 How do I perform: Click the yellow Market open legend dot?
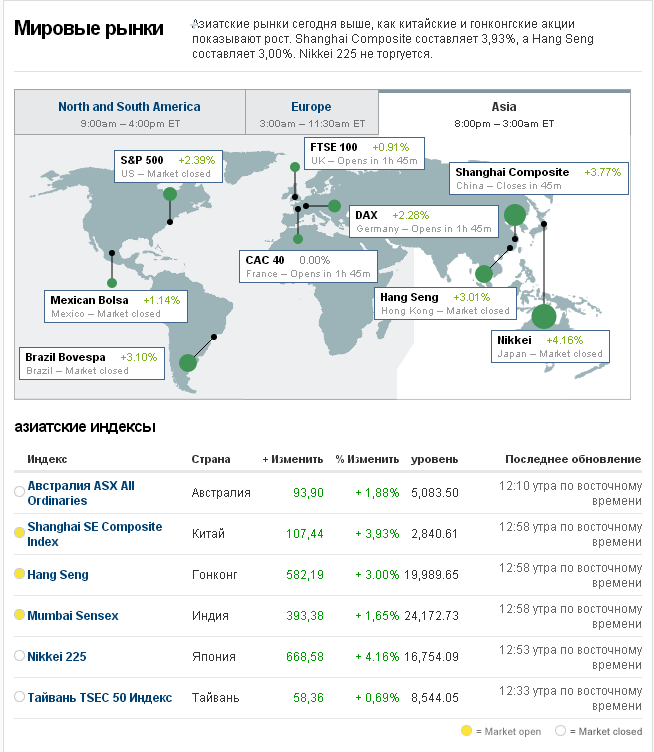[466, 730]
